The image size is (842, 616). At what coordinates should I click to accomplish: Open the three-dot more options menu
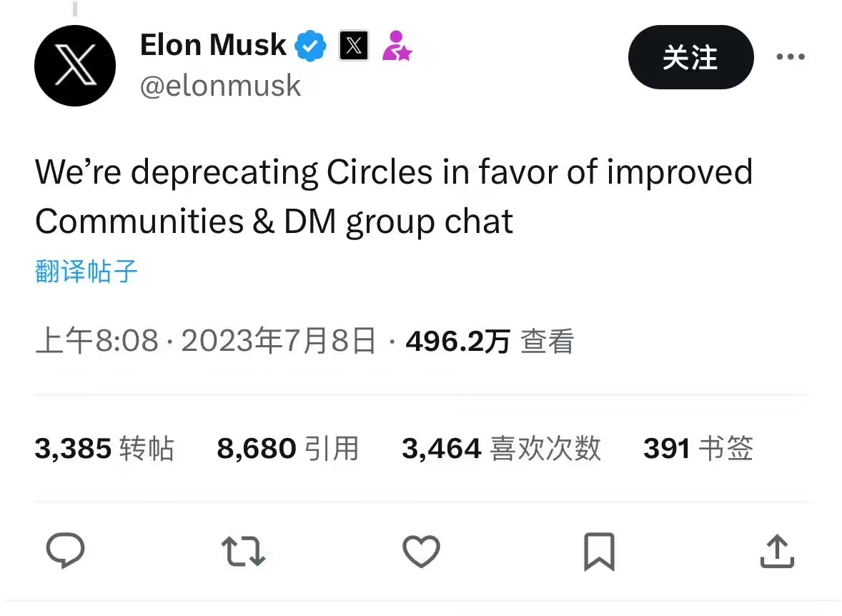pyautogui.click(x=791, y=57)
